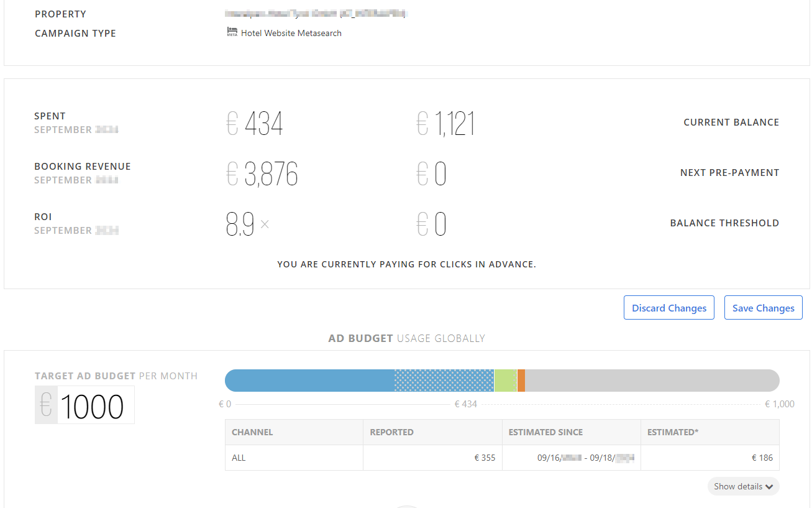This screenshot has height=508, width=812.
Task: Click the Hotel Website Metasearch label
Action: click(x=291, y=33)
